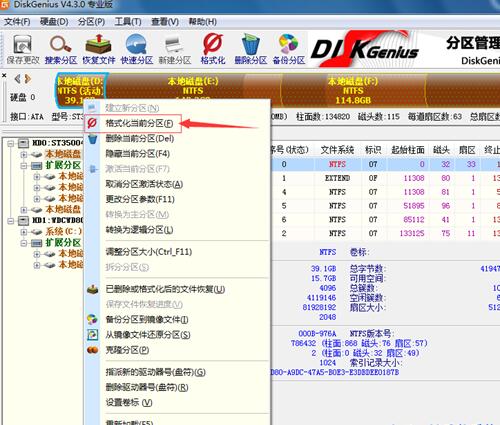This screenshot has height=425, width=500.
Task: Select 删除驱动器号(盘符)(R) entry
Action: click(147, 387)
